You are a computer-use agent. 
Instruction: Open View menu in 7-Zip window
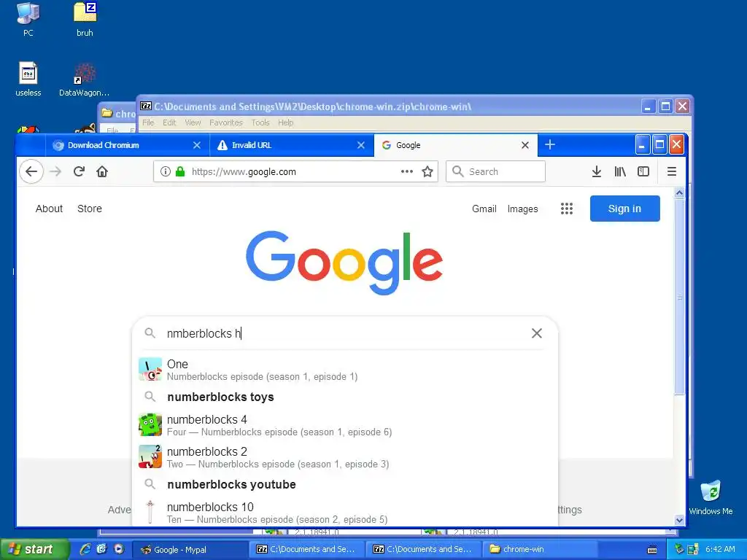click(193, 122)
